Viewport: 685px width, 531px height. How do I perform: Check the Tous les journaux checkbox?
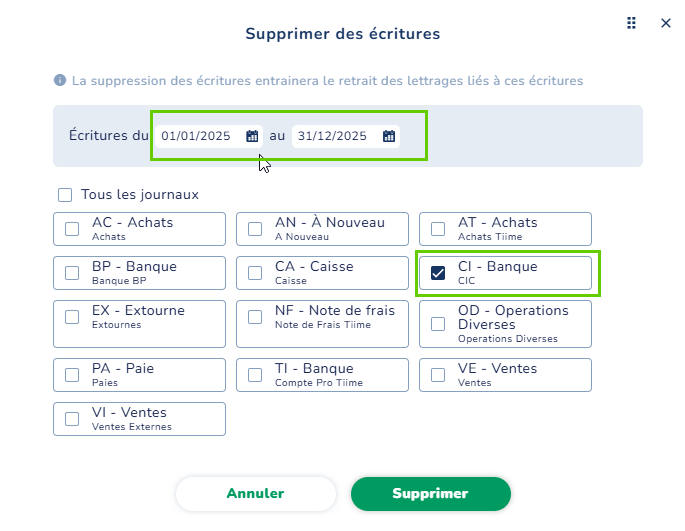[65, 195]
